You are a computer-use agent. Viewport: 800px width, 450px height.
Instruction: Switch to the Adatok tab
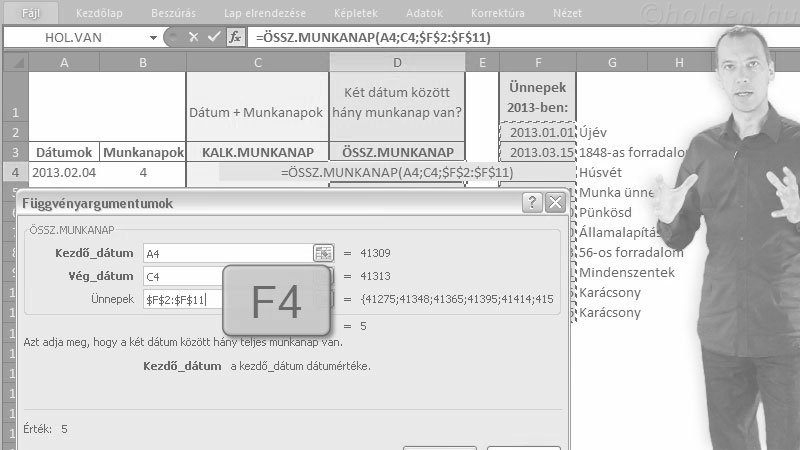tap(424, 13)
